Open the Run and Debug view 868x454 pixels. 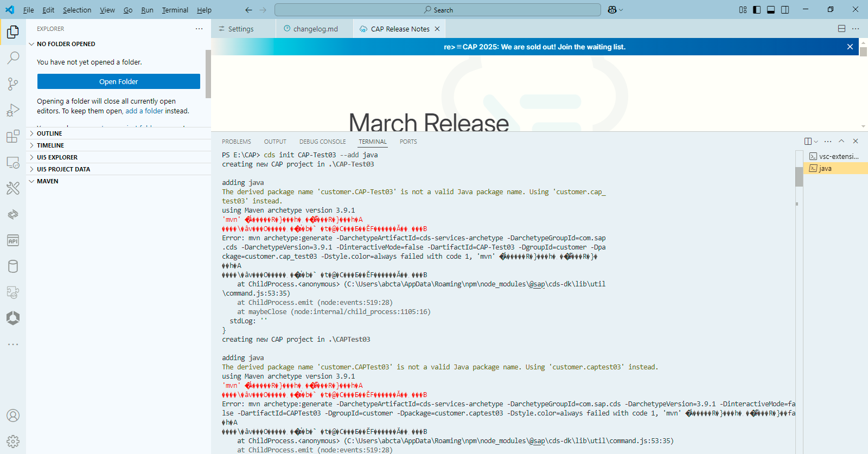[13, 110]
